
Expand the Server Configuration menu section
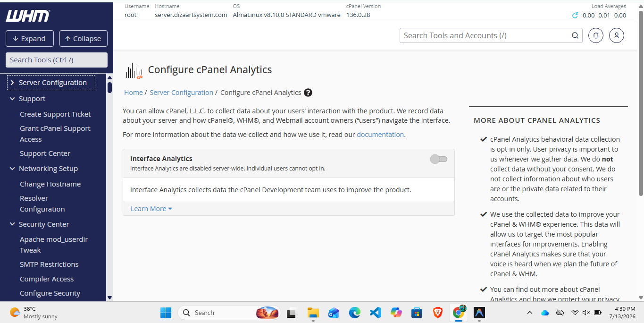click(x=51, y=83)
